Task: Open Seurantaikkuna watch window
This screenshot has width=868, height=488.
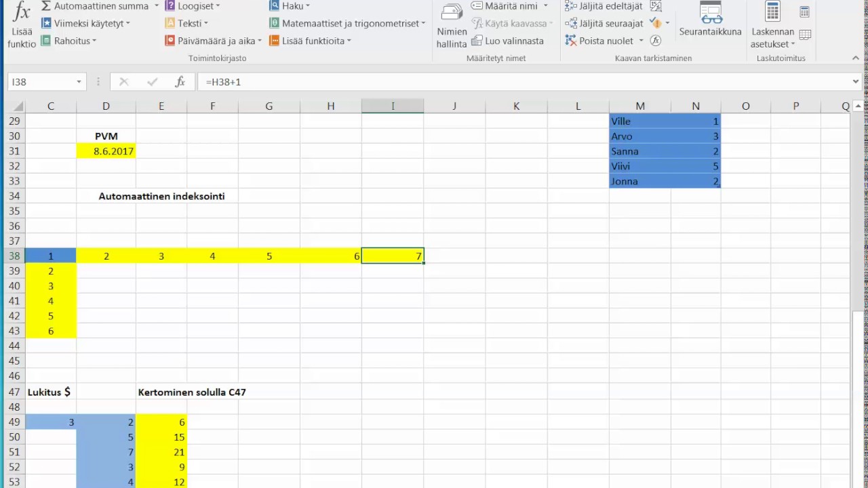Action: [710, 20]
